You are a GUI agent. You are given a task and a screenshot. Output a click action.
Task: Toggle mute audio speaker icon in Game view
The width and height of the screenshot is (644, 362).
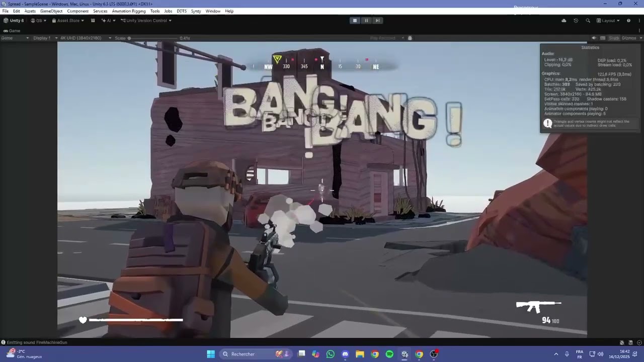click(594, 38)
